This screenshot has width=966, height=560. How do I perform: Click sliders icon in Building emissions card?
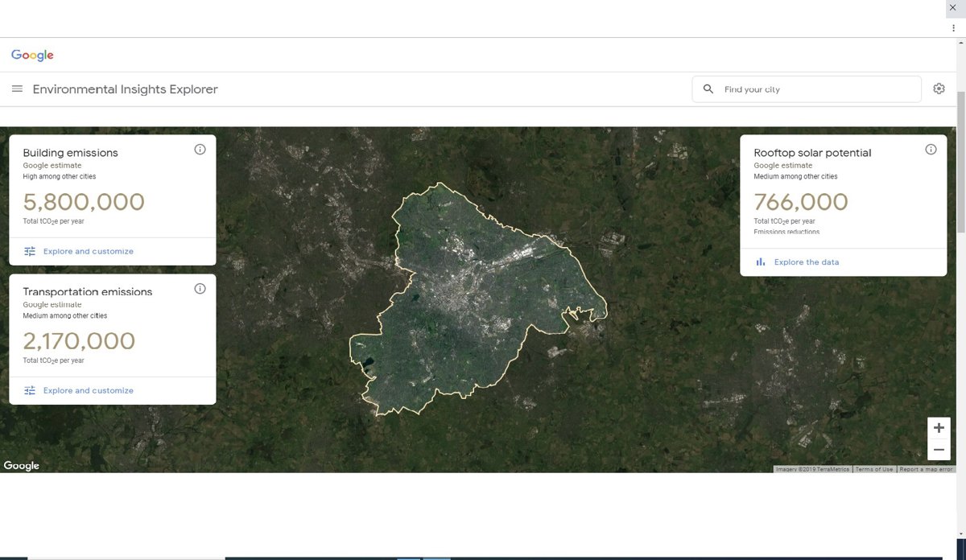tap(30, 251)
